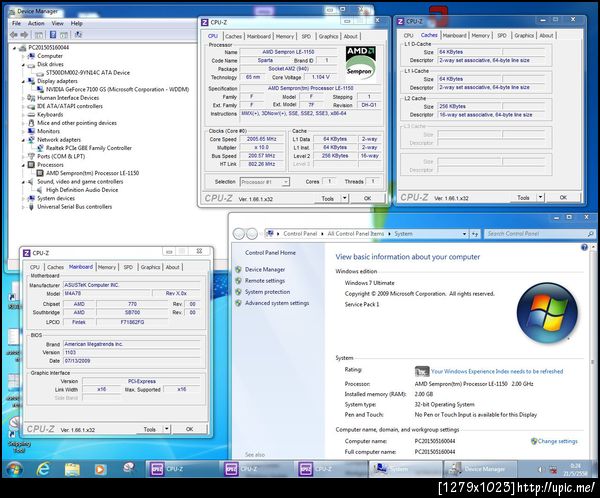Collapse the Disk drives node
The image size is (600, 498).
coord(23,65)
